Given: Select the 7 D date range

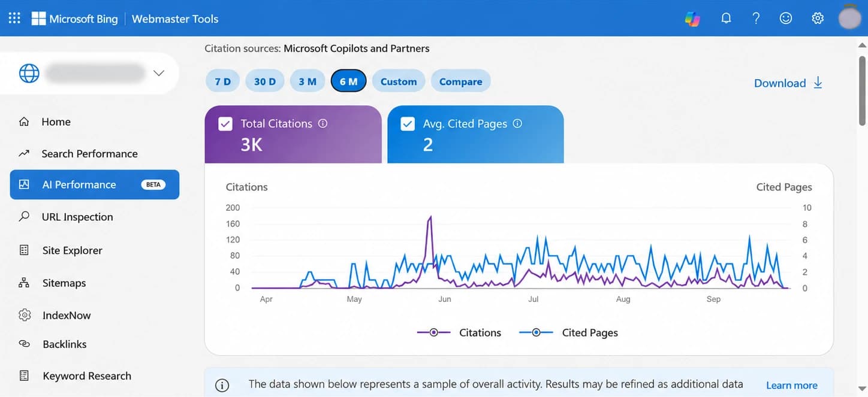Looking at the screenshot, I should coord(223,81).
